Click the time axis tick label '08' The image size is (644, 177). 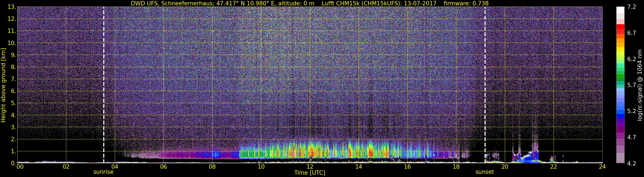pyautogui.click(x=212, y=167)
